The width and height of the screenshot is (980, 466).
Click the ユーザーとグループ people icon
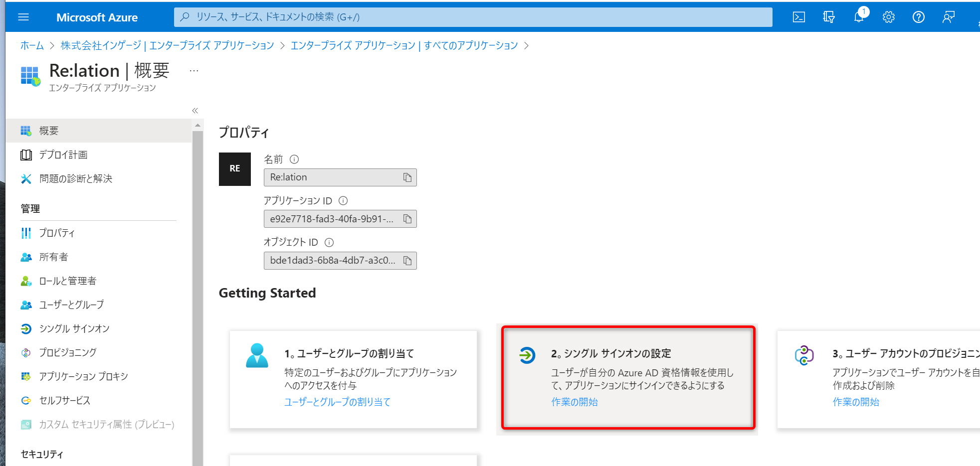26,305
